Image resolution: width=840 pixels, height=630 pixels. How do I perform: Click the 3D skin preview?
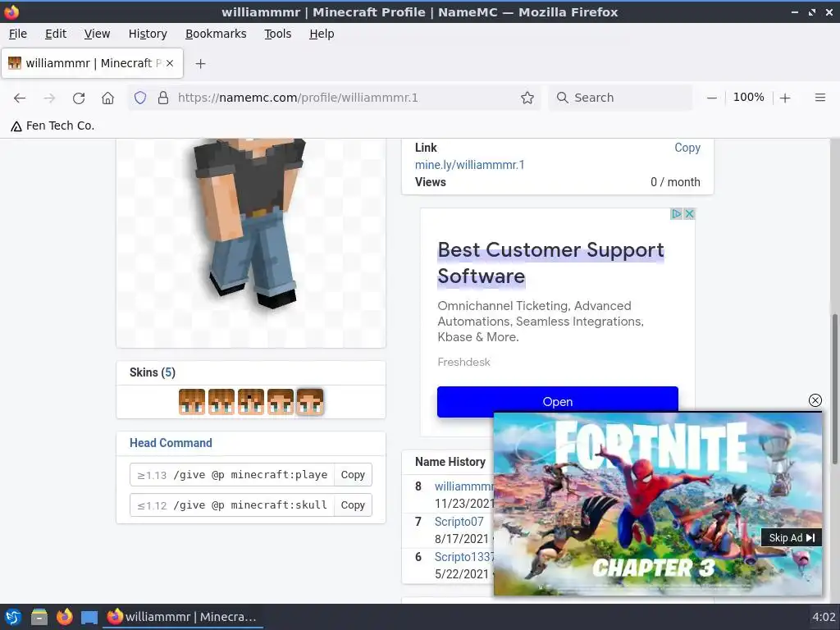point(251,243)
